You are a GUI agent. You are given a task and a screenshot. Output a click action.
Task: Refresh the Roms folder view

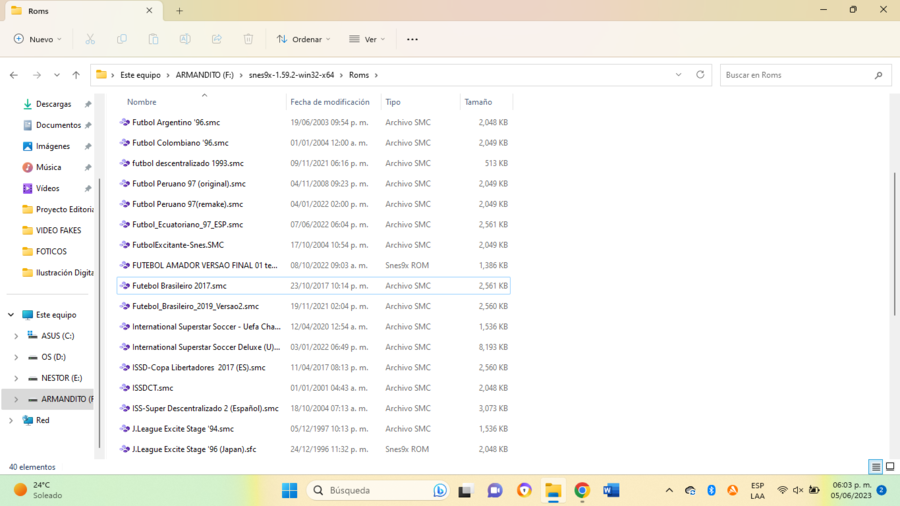[x=700, y=75]
